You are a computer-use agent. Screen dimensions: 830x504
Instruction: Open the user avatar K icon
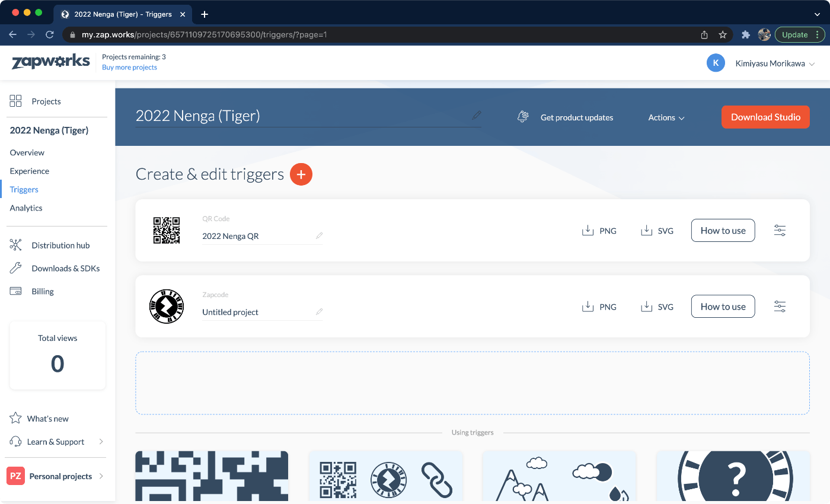point(716,63)
